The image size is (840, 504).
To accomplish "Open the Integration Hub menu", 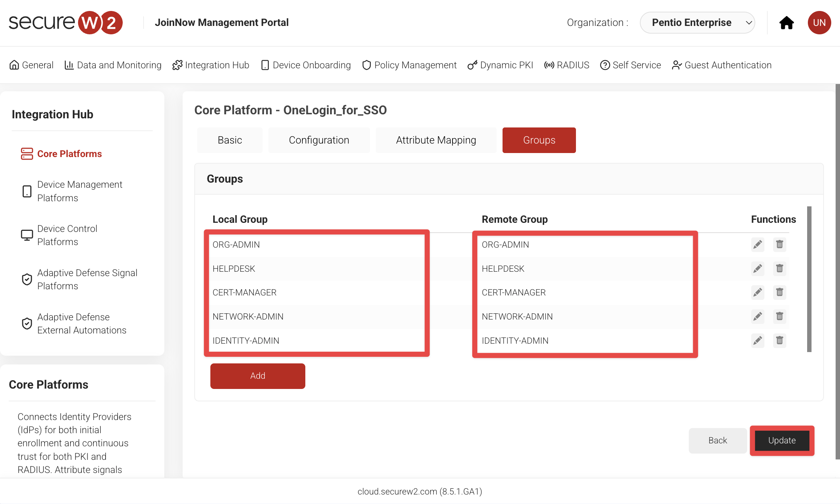I will [x=211, y=65].
